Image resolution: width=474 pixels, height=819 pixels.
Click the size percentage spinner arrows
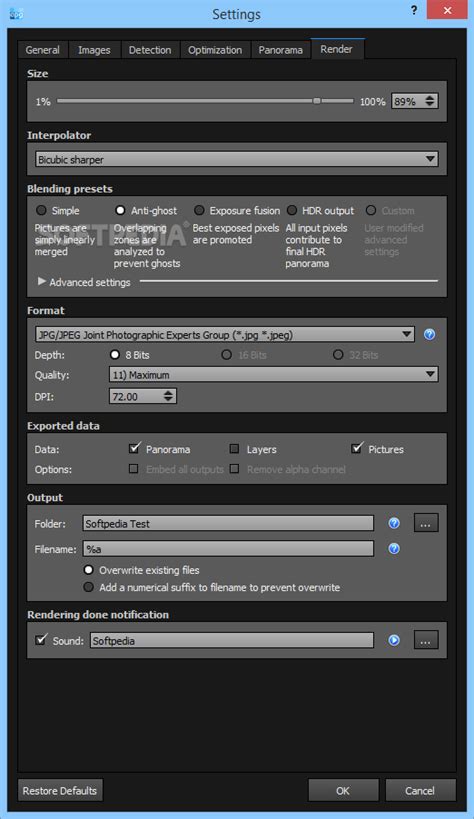[x=430, y=101]
